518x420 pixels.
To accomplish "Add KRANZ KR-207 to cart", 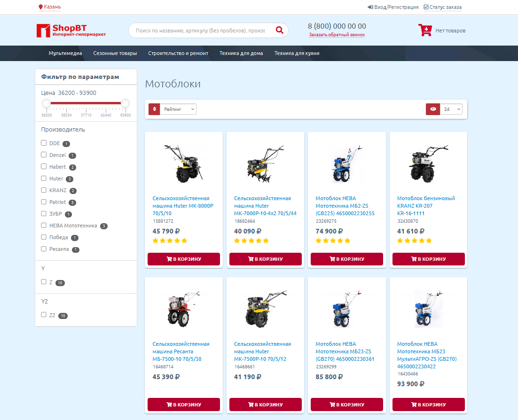I will [x=429, y=259].
